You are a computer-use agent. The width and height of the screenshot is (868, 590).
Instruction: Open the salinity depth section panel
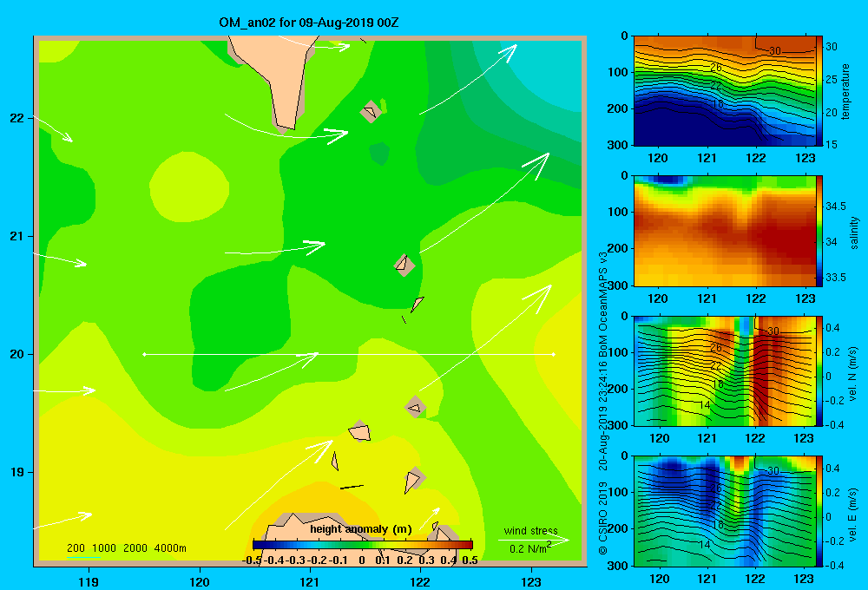(x=724, y=231)
